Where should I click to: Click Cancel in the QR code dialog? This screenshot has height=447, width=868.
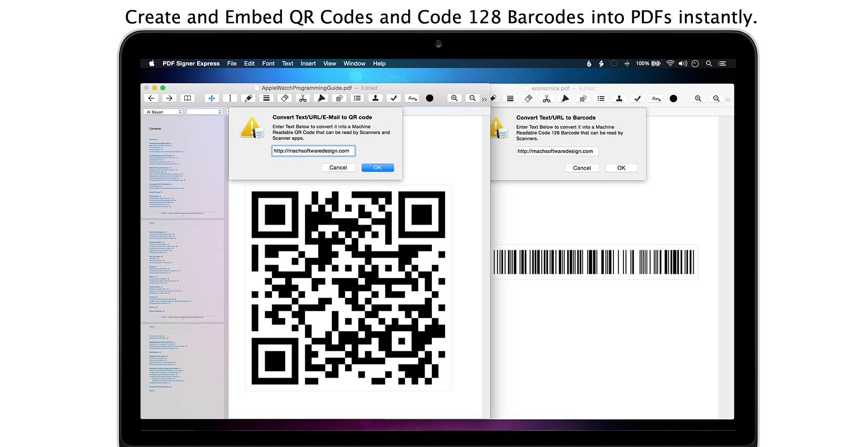(x=338, y=168)
